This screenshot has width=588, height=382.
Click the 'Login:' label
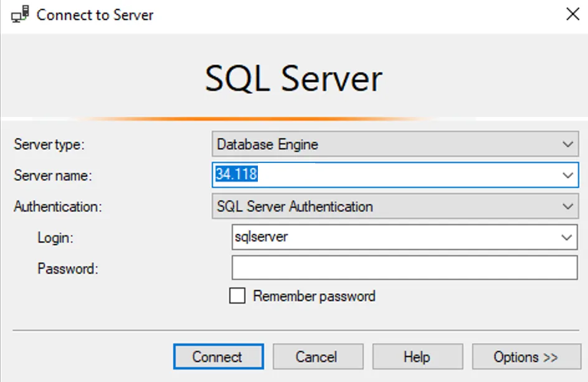point(55,238)
